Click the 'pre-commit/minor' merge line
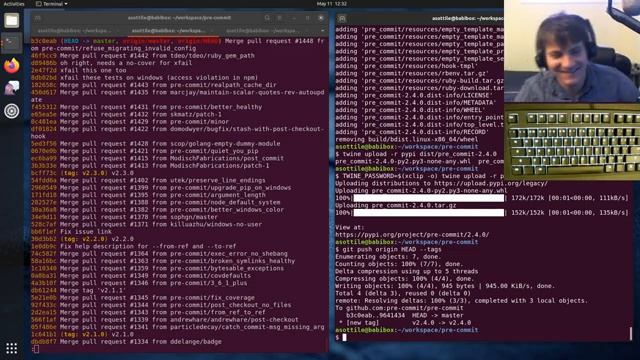Viewport: 640px width, 360px height. click(130, 122)
